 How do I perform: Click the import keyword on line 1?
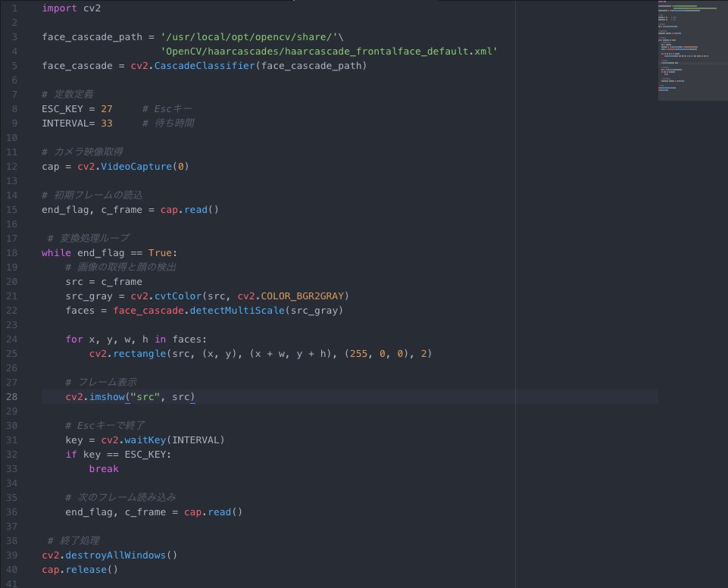[59, 8]
